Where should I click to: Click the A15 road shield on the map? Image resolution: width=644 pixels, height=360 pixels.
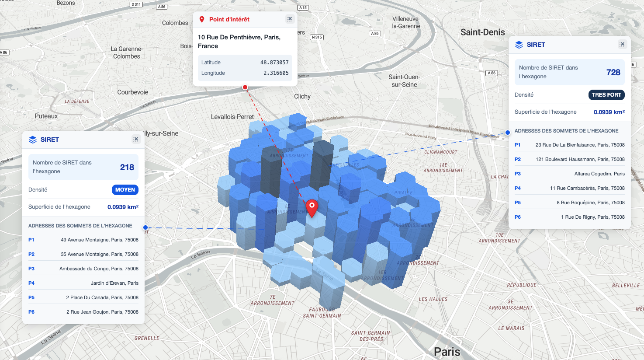[x=302, y=7]
